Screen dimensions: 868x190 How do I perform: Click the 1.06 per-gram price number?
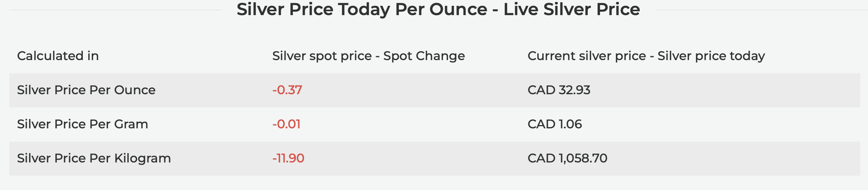click(x=570, y=124)
